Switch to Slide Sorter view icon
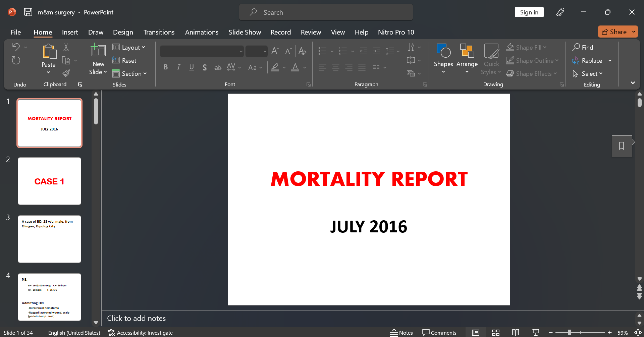 pos(496,333)
